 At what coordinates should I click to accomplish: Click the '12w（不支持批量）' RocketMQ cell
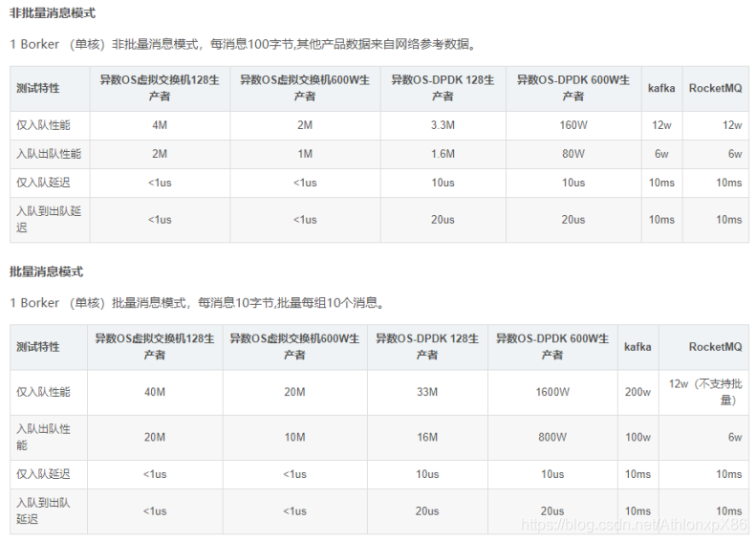[x=704, y=392]
